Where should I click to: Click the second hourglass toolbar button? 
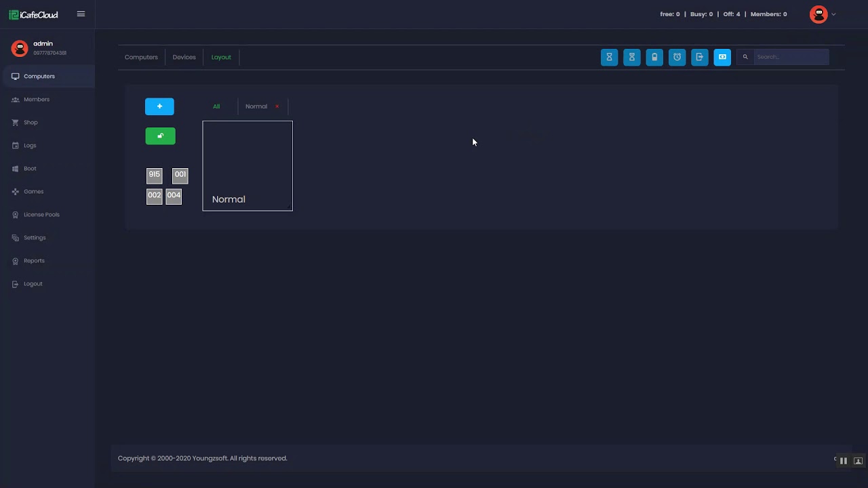632,57
